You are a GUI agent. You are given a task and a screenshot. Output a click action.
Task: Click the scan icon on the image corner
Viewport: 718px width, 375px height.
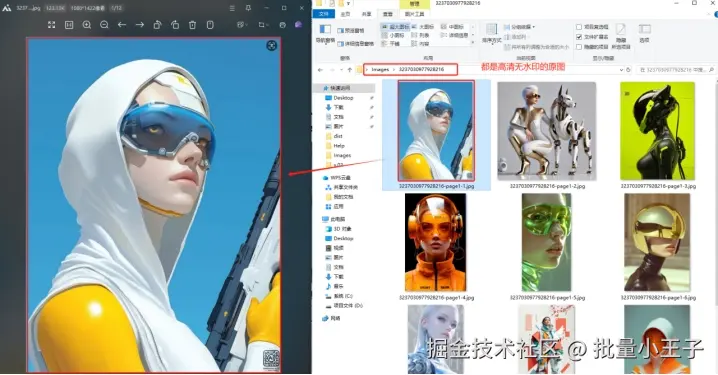[272, 45]
